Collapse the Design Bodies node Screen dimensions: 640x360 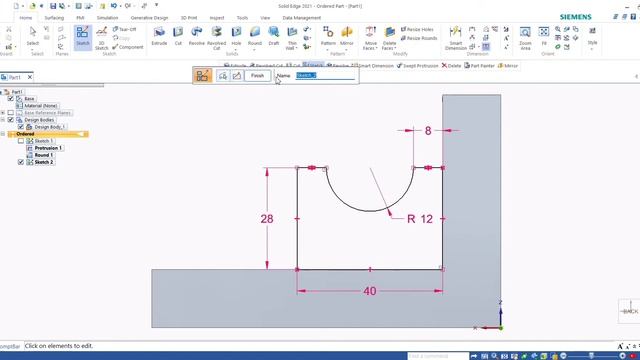click(x=3, y=120)
